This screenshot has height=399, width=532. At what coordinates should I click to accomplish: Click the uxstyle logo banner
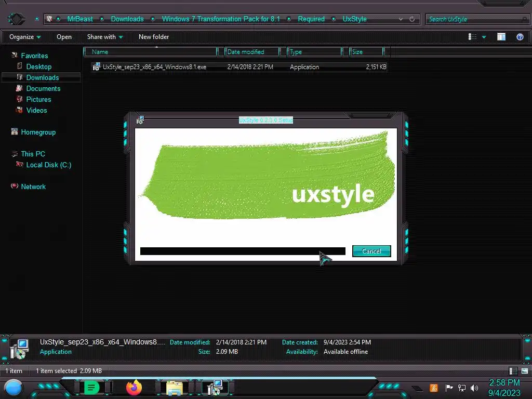(266, 176)
